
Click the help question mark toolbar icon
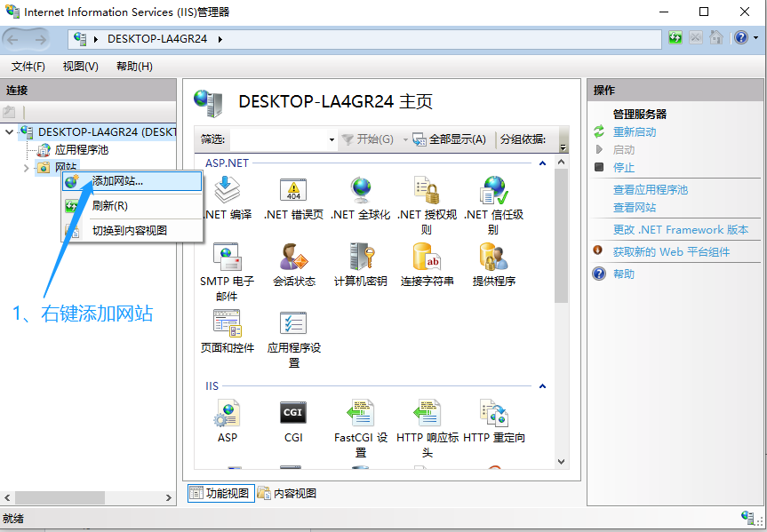(741, 38)
